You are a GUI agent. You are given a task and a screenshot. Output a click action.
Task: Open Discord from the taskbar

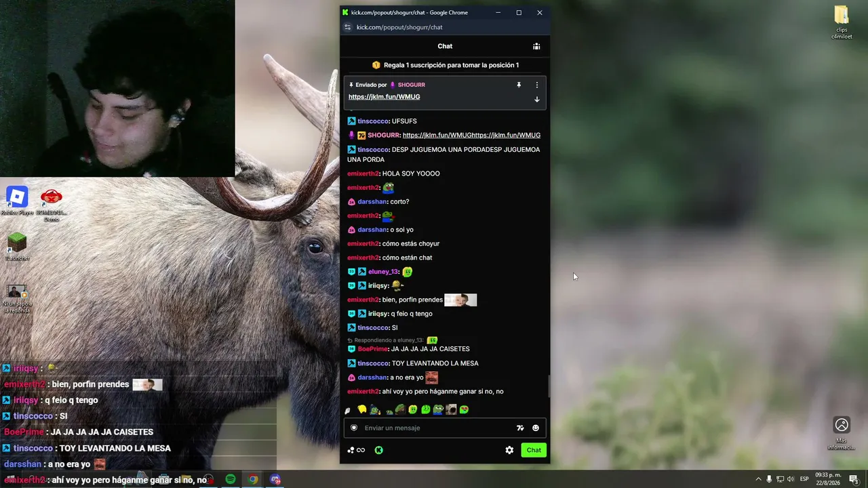[x=275, y=479]
